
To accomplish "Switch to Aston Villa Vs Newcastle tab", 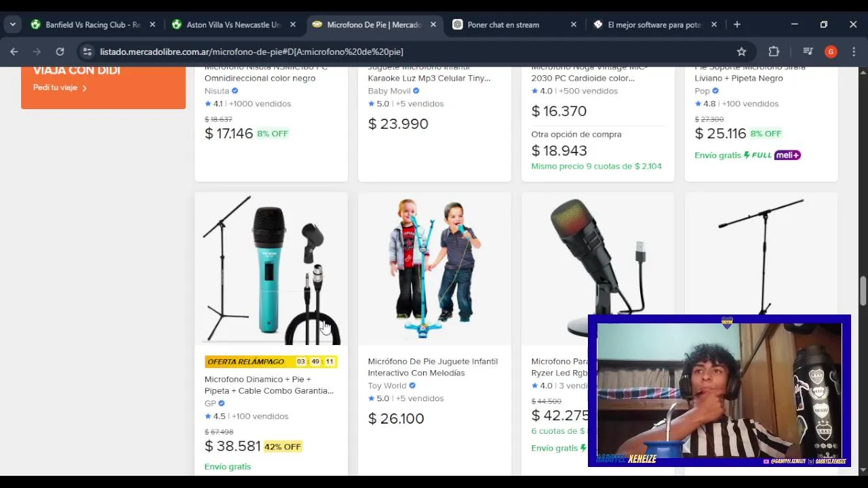I will [233, 24].
